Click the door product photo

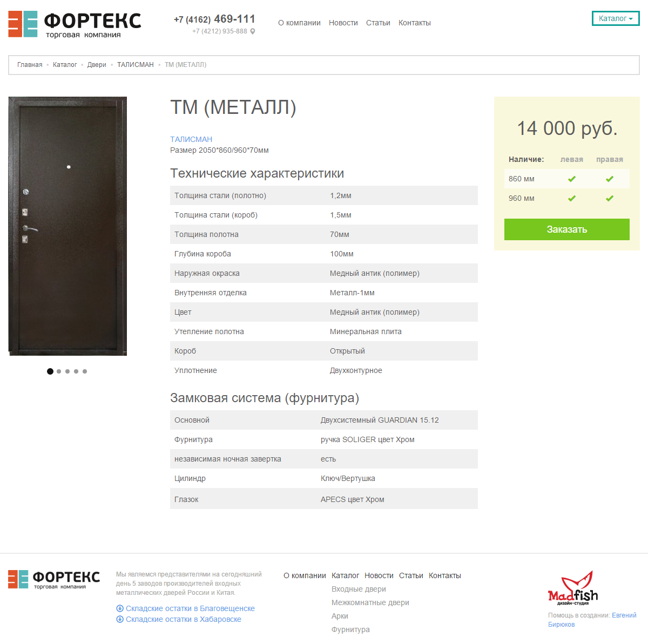pos(67,226)
